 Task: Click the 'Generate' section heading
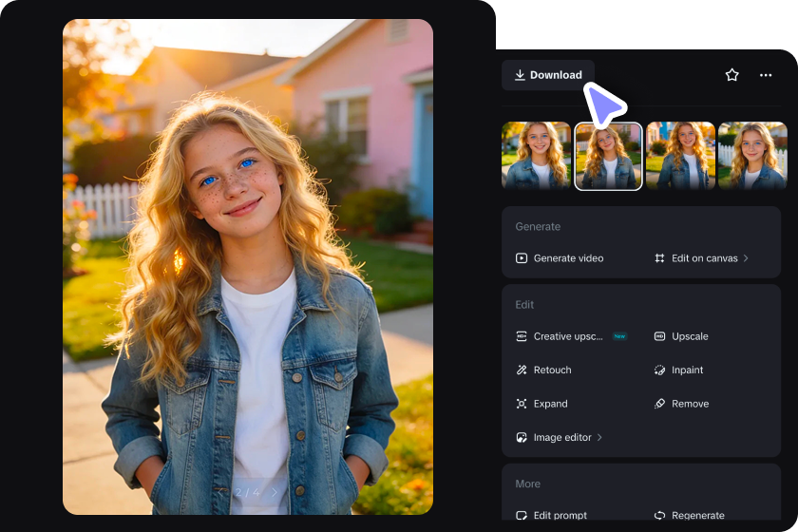[x=538, y=226]
